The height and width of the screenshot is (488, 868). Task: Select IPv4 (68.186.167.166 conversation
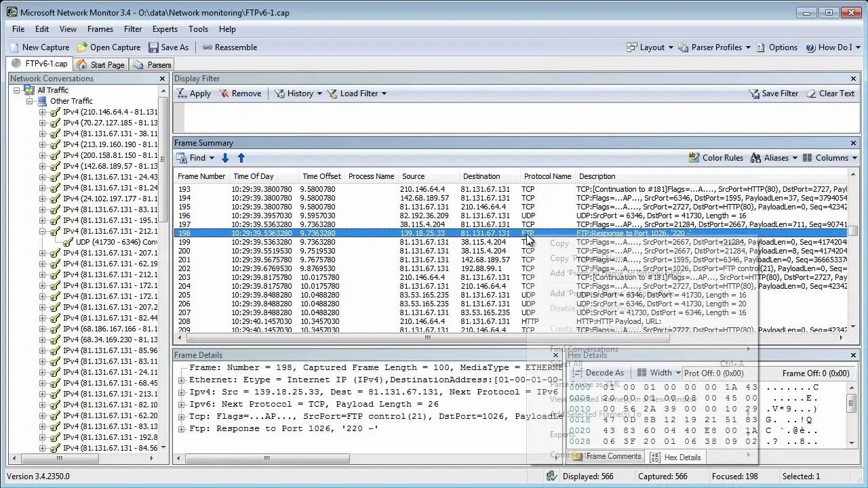tap(110, 329)
